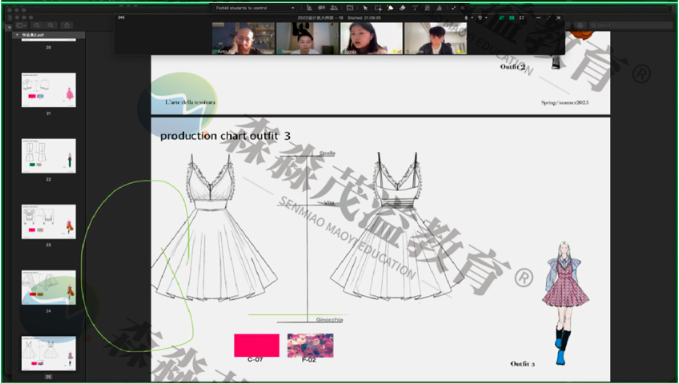Click the marquee selection tool icon
Image resolution: width=679 pixels, height=383 pixels.
tap(378, 8)
